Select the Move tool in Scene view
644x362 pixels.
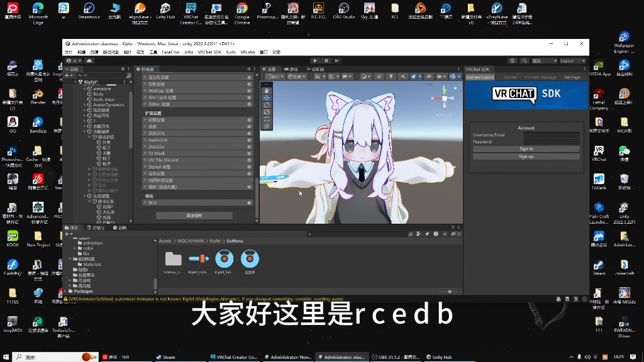267,97
